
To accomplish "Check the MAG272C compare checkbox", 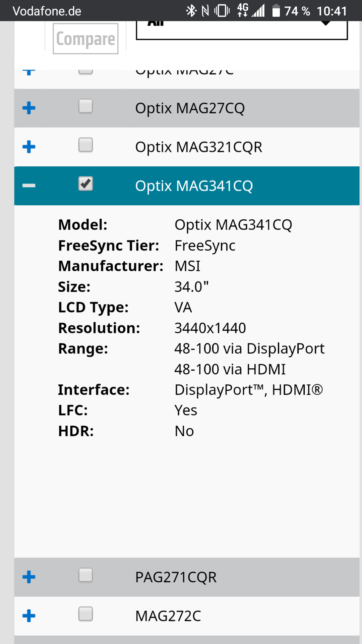I will [85, 614].
